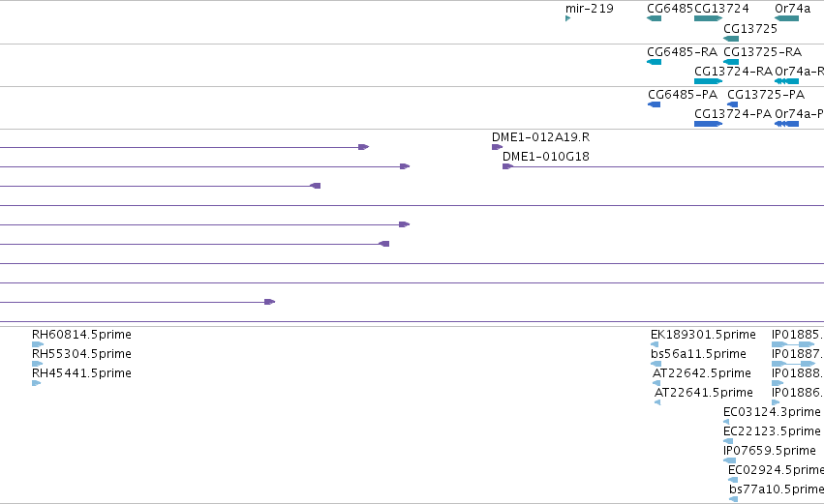Open EST AT22642.5prime

click(656, 383)
